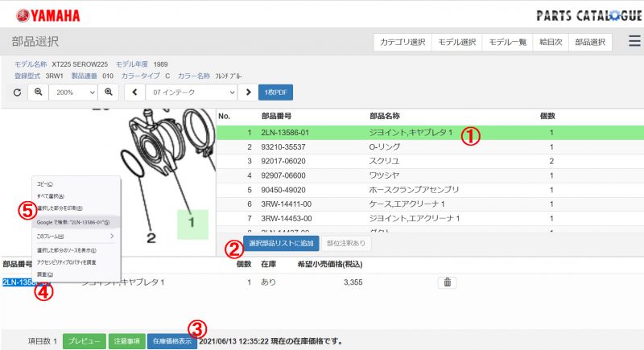Image resolution: width=644 pixels, height=350 pixels.
Task: Click the 希望小売価格(税込) column header
Action: 330,264
